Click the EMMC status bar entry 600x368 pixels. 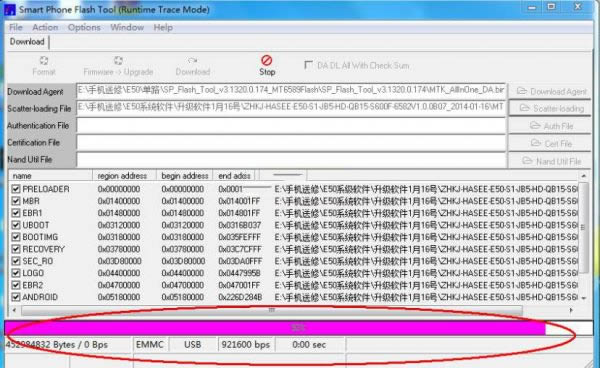pos(150,345)
